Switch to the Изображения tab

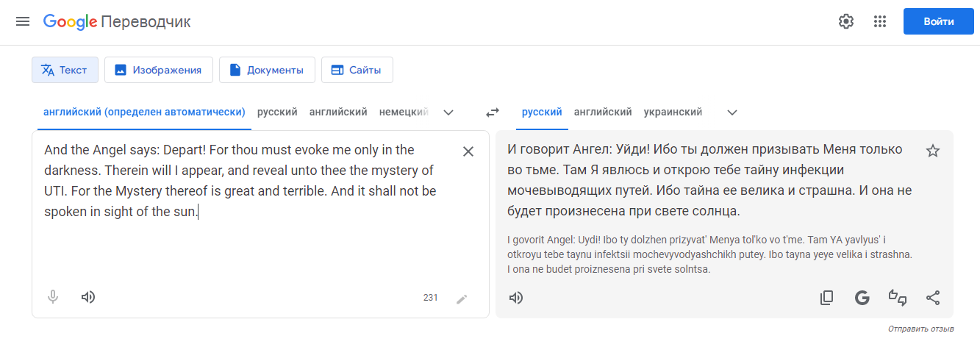click(x=159, y=70)
